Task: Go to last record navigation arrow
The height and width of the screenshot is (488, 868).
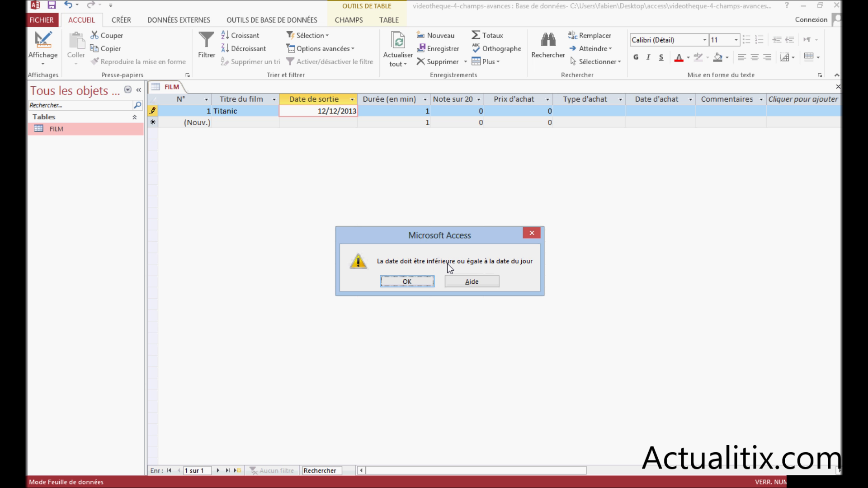Action: coord(228,470)
